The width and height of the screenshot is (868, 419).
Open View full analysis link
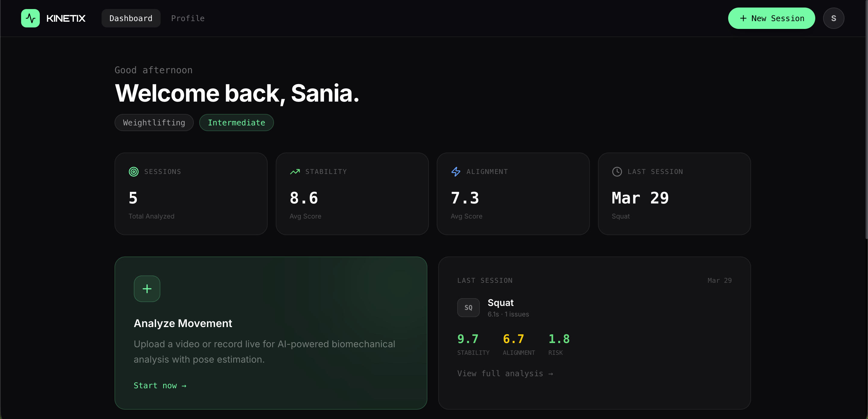click(505, 373)
